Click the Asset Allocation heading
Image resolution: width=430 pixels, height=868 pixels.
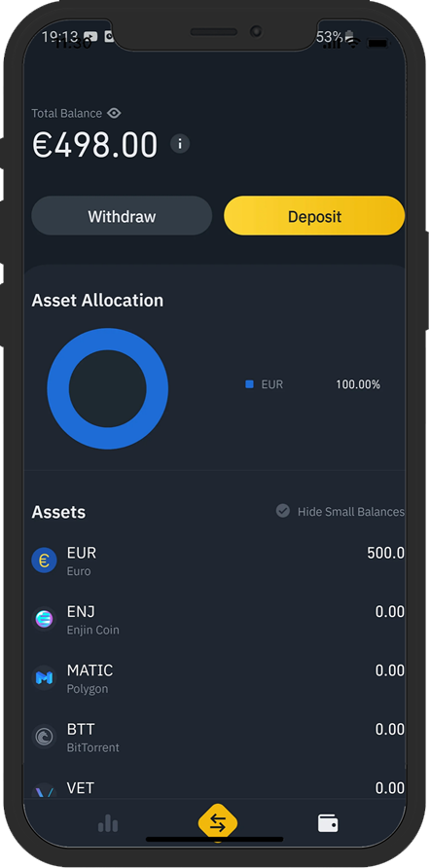click(x=97, y=301)
